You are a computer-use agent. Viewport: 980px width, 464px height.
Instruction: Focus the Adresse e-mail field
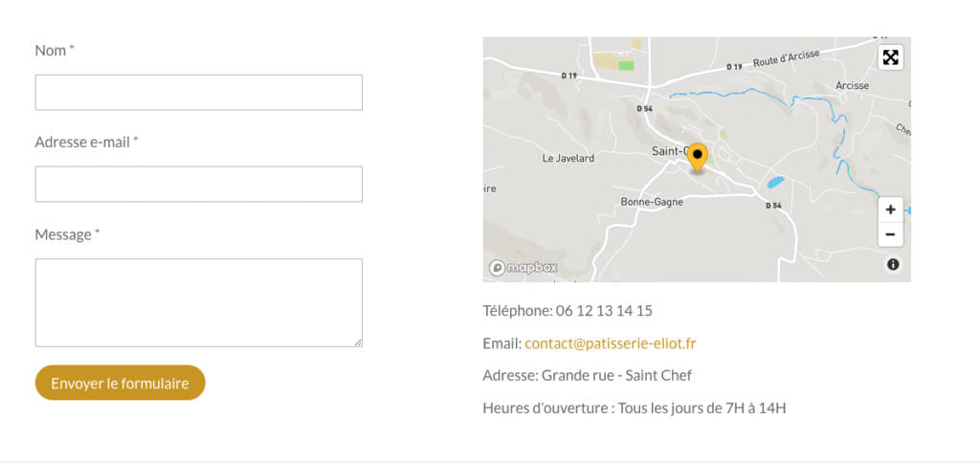[198, 185]
